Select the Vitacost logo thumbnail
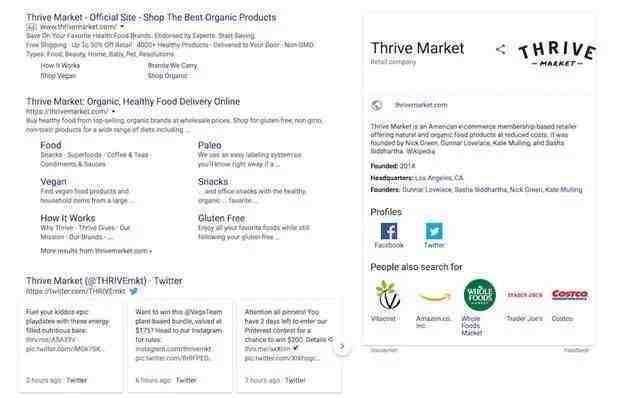The image size is (618, 398). pyautogui.click(x=388, y=295)
